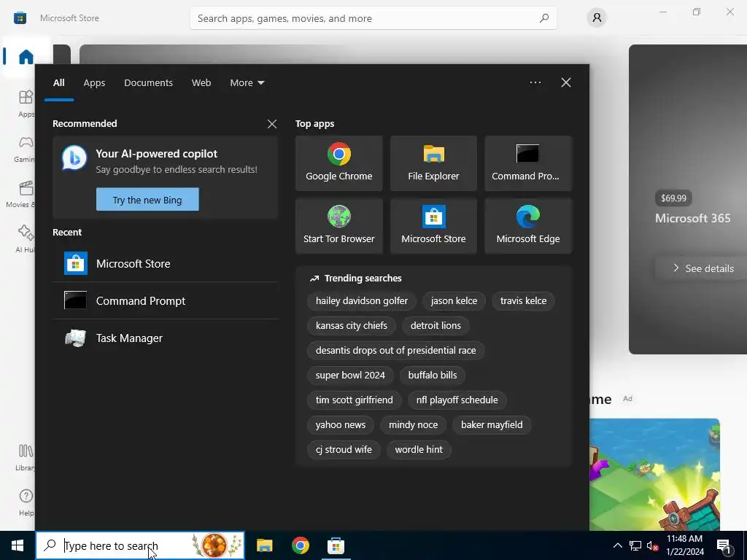Open Gaming section in Store sidebar
This screenshot has height=560, width=747.
pyautogui.click(x=26, y=149)
